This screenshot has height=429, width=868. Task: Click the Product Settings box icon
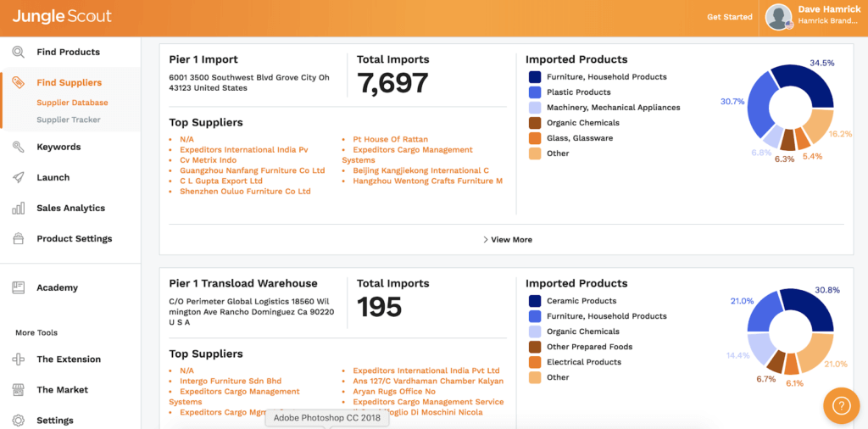(18, 239)
